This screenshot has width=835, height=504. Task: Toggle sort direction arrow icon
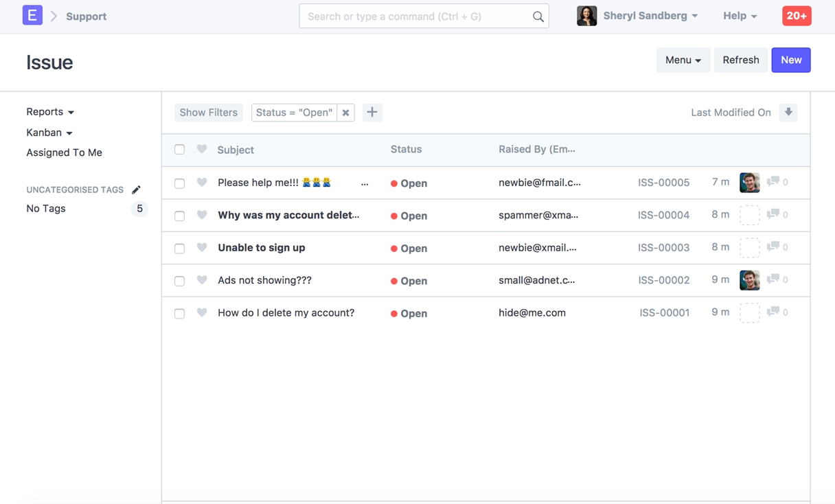pyautogui.click(x=788, y=113)
